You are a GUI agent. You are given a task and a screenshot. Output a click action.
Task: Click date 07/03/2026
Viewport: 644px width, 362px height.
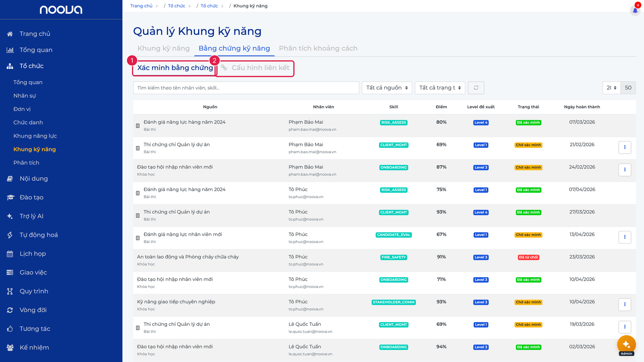[x=582, y=122]
